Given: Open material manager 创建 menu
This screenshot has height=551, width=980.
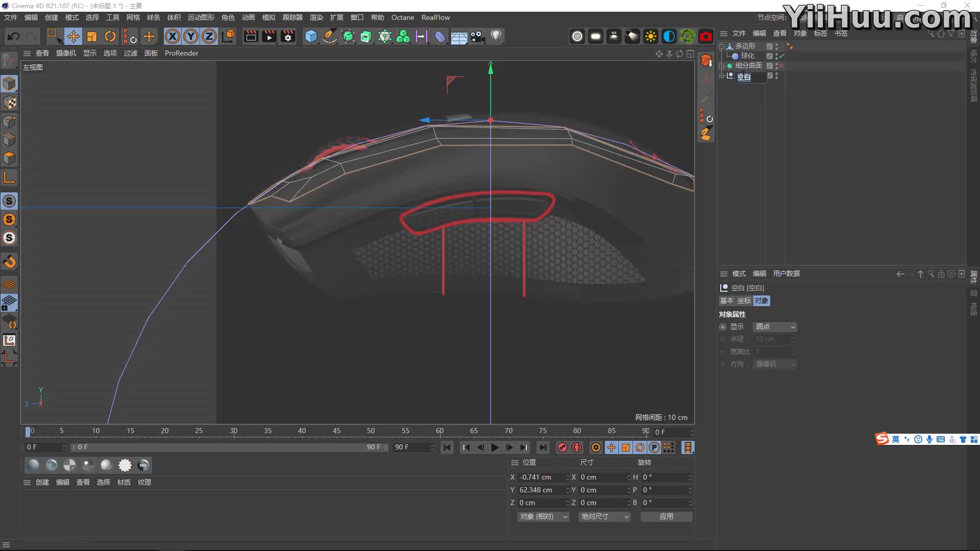Looking at the screenshot, I should (42, 482).
